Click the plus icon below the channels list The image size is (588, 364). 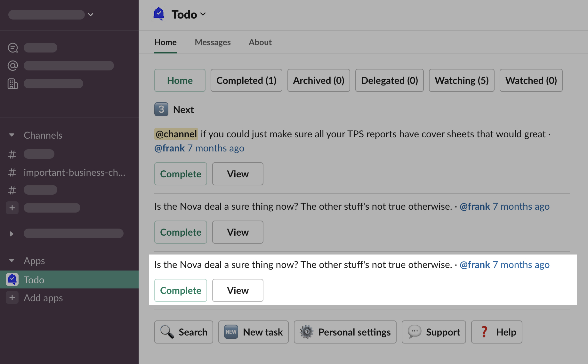tap(12, 208)
